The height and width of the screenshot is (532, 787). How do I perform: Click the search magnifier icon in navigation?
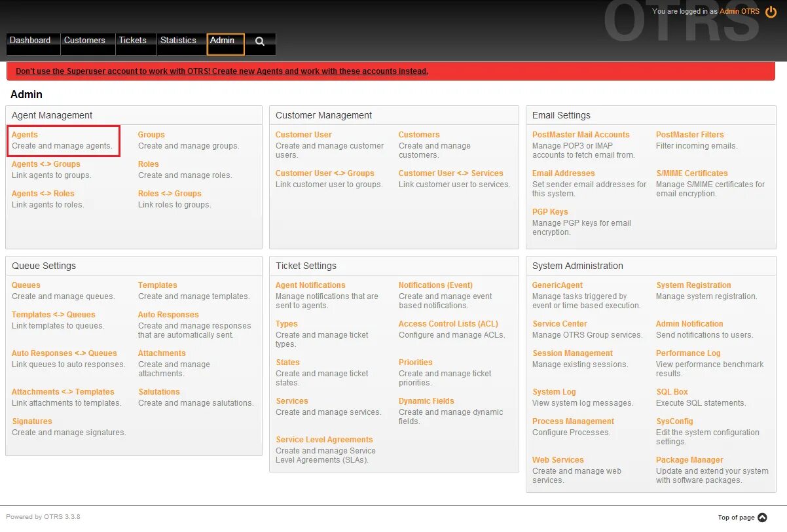pyautogui.click(x=260, y=41)
